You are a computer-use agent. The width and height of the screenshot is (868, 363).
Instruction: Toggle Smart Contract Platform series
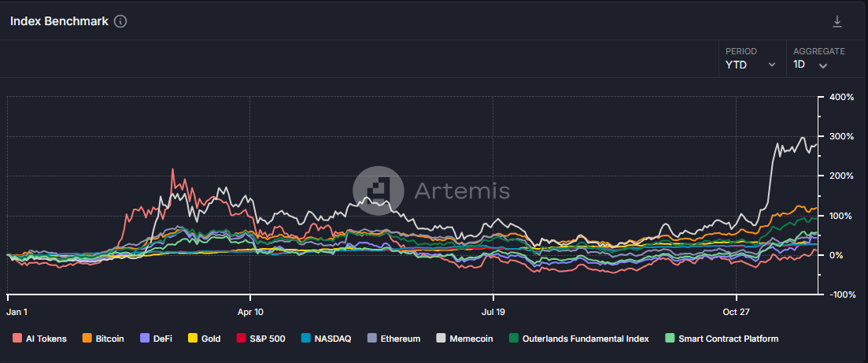coord(722,339)
